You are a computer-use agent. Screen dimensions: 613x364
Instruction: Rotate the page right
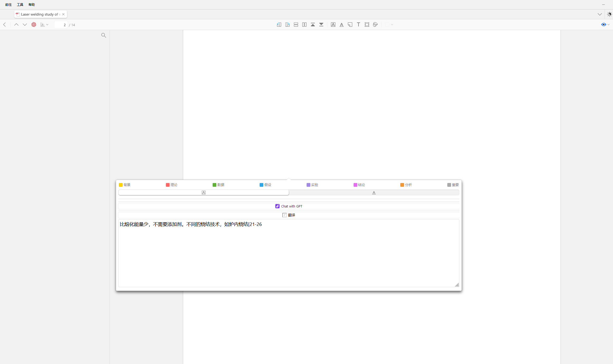(287, 25)
